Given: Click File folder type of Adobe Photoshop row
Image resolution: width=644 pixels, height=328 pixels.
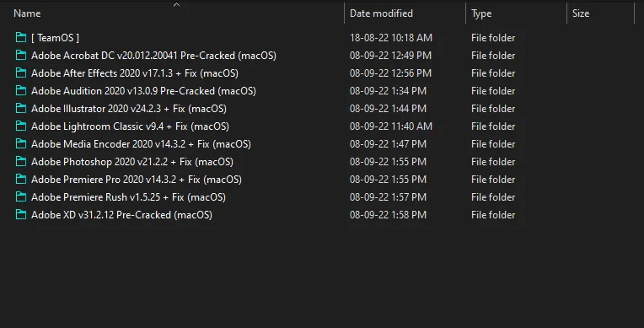Looking at the screenshot, I should 493,162.
